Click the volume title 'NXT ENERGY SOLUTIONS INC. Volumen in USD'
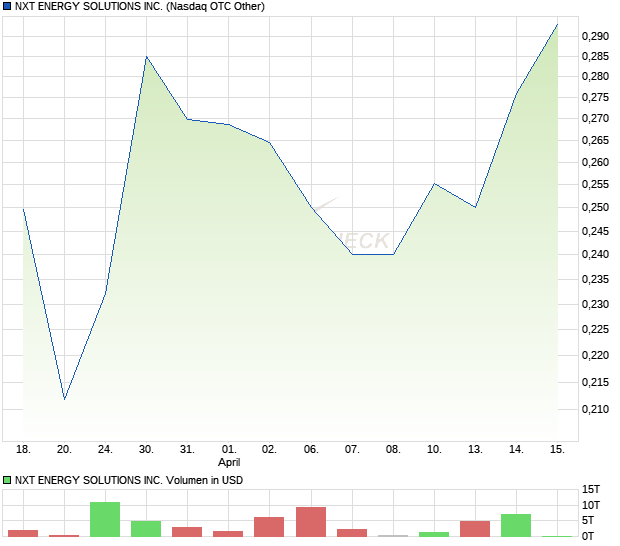The height and width of the screenshot is (546, 620). click(x=129, y=480)
